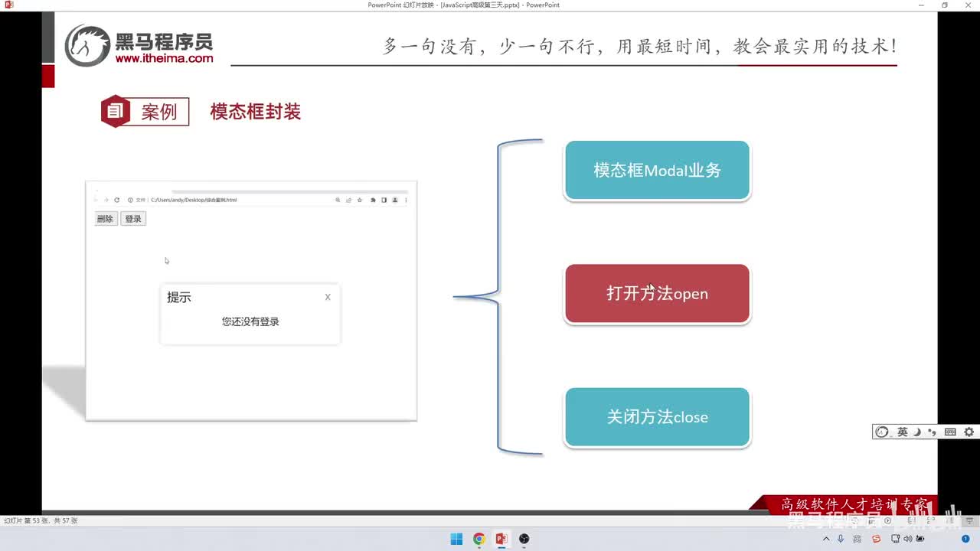This screenshot has height=551, width=980.
Task: Click the side panel icon in pictured browser
Action: pyautogui.click(x=384, y=200)
